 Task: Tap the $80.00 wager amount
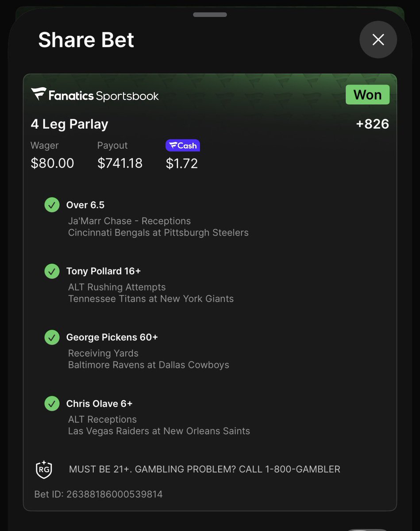point(52,163)
